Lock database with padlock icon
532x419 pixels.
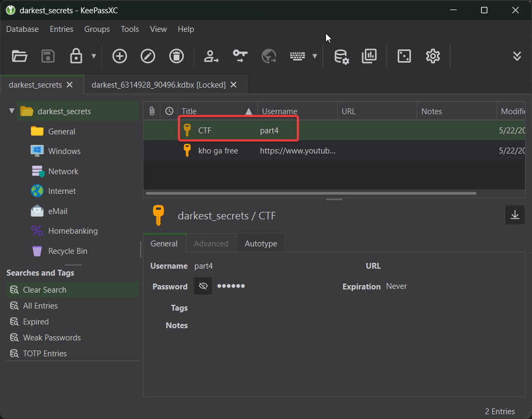(x=76, y=56)
